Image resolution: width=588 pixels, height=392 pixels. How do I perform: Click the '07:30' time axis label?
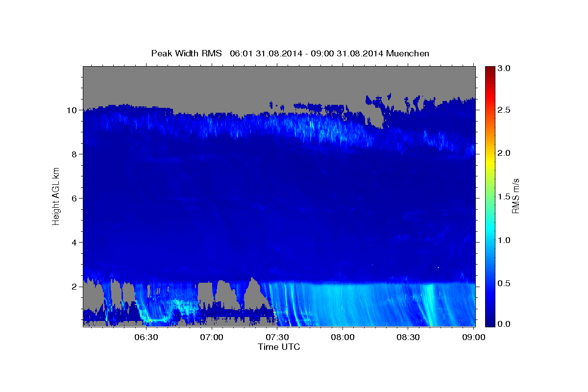(277, 337)
